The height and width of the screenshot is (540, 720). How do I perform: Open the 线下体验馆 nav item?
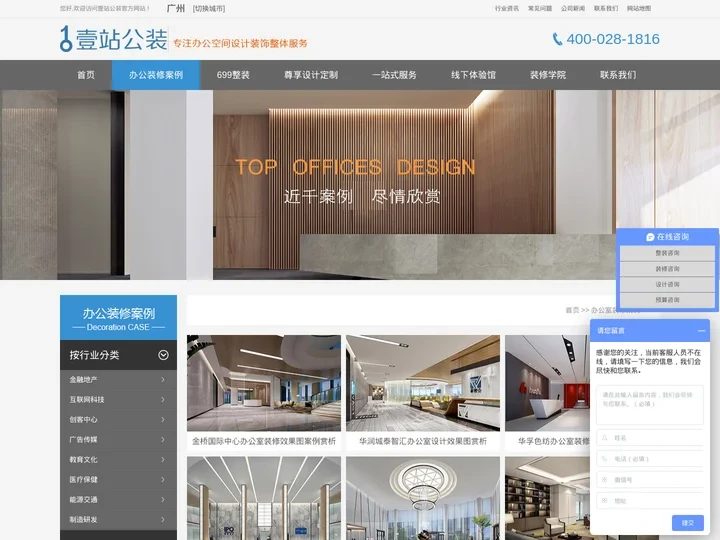[473, 75]
